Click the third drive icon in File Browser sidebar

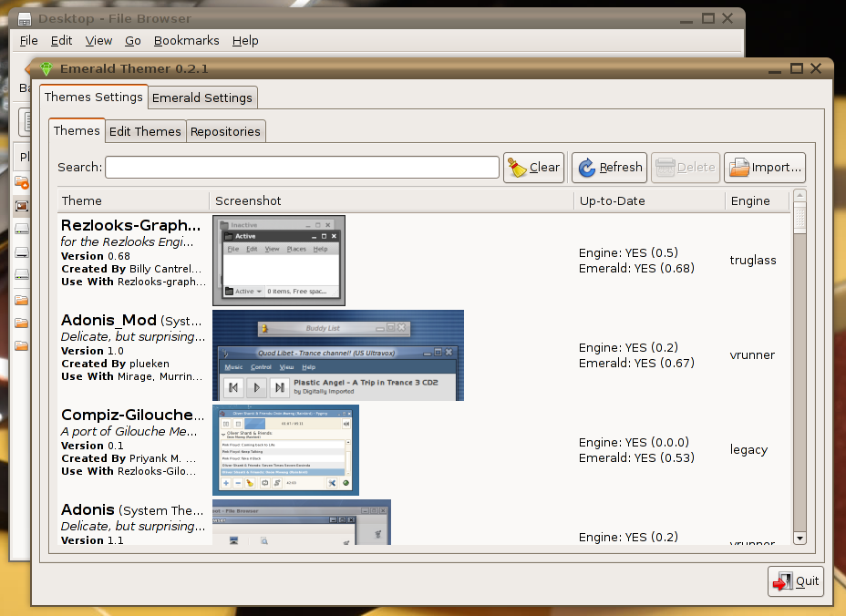pos(22,275)
